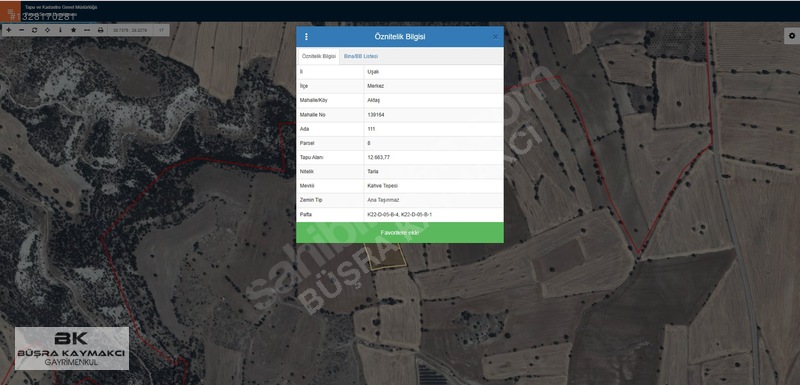Click the Merkez value in İlçe row
Screen dimensions: 800x385
375,86
